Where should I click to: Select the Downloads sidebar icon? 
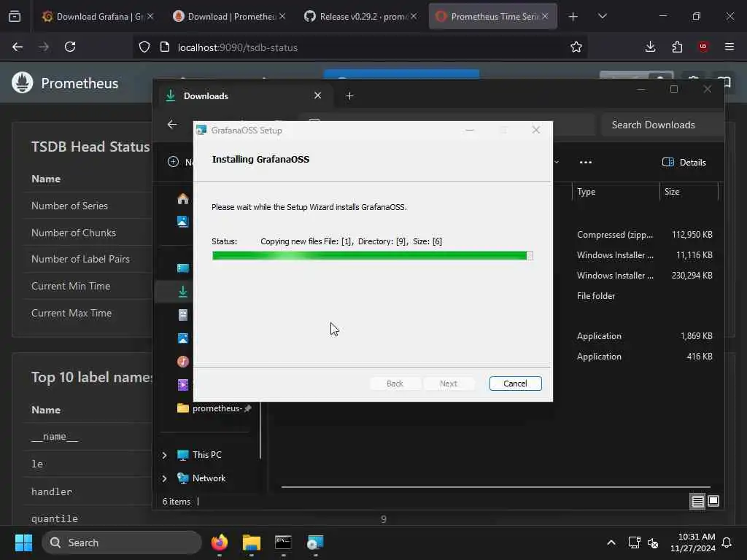[183, 292]
